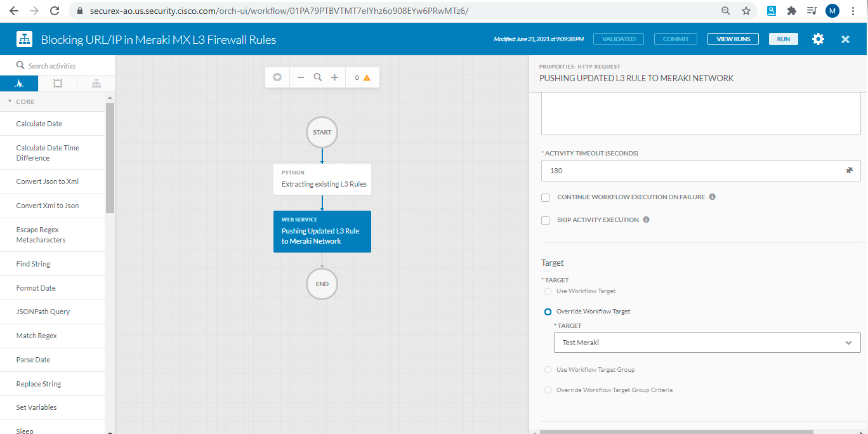Click the validation warning triangle icon
The image size is (868, 434).
click(367, 78)
